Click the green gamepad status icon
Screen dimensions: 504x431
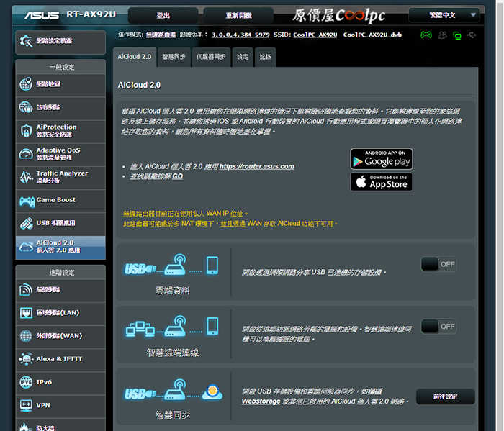(x=426, y=35)
